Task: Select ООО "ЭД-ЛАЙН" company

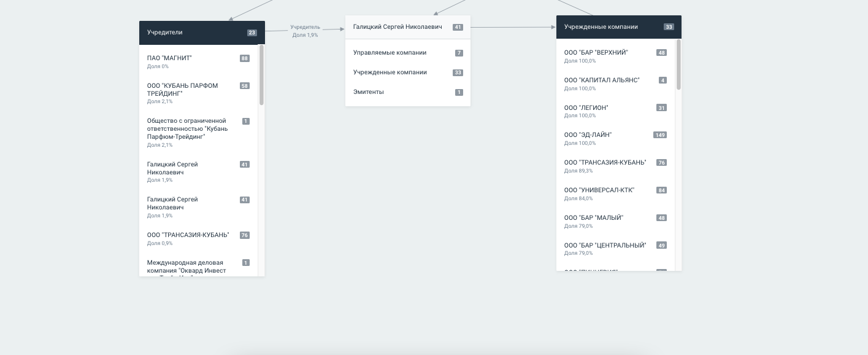Action: click(x=588, y=135)
